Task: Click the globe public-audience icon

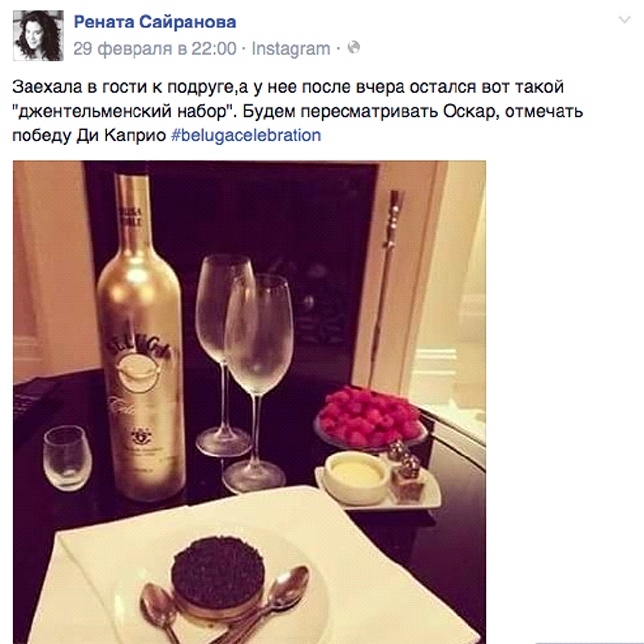Action: (x=354, y=48)
